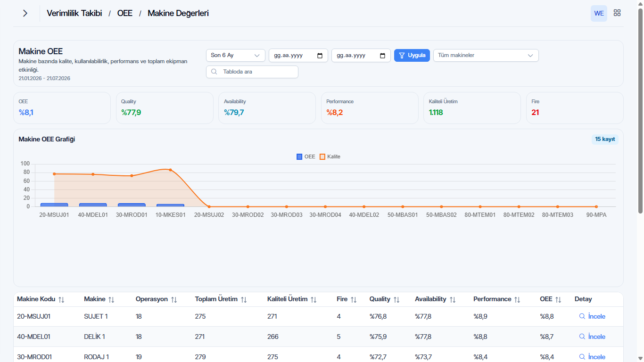Toggle OEE series in chart legend

point(306,156)
